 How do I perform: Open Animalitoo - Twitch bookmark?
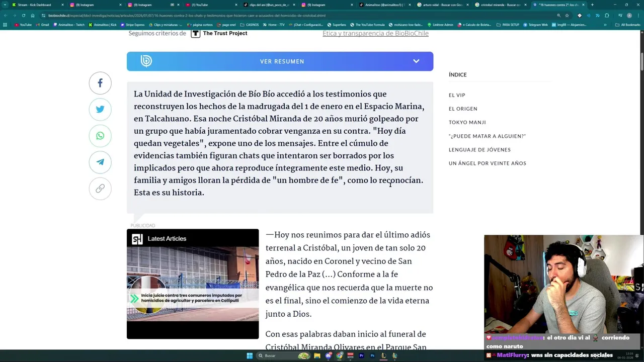coord(68,25)
